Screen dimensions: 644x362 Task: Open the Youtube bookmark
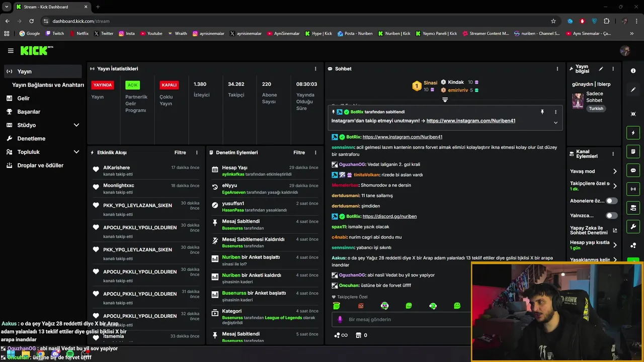(151, 34)
